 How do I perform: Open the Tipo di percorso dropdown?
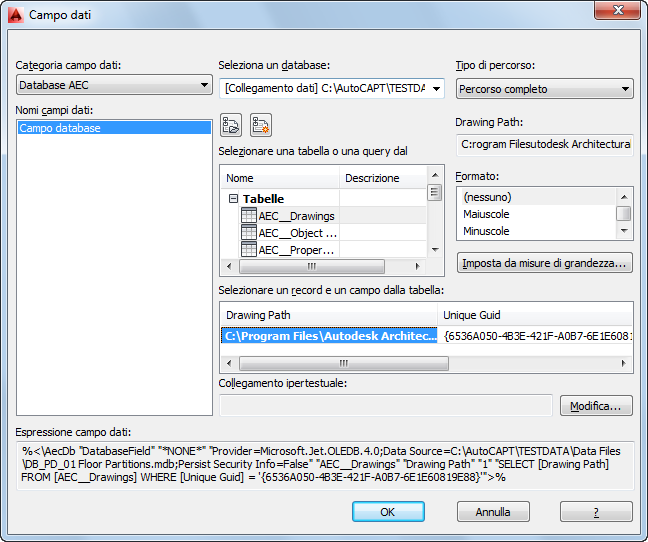[x=545, y=89]
